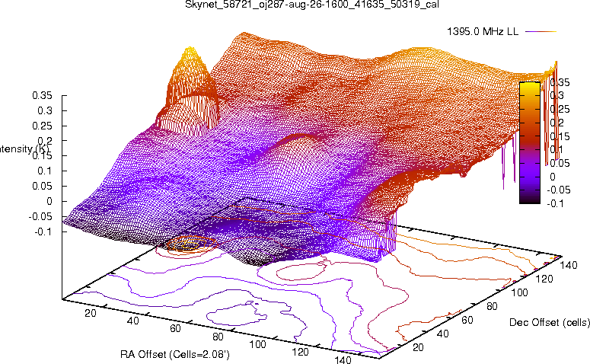Click the 0.1 label on the color bar
The height and width of the screenshot is (364, 590).
[557, 149]
